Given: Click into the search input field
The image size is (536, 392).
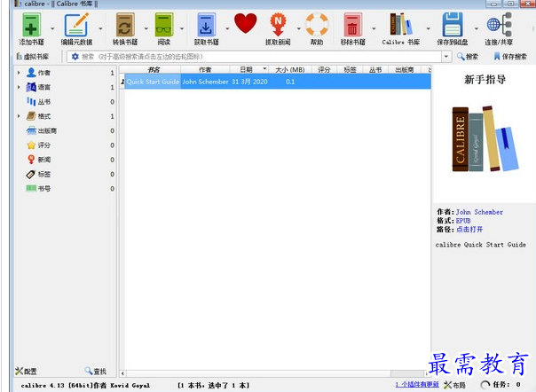Looking at the screenshot, I should pyautogui.click(x=260, y=57).
